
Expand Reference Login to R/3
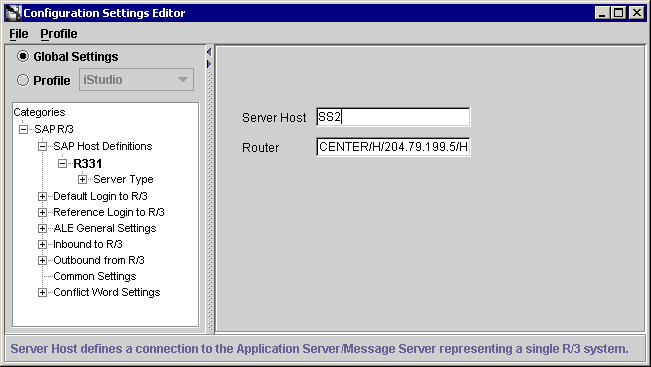click(x=42, y=213)
